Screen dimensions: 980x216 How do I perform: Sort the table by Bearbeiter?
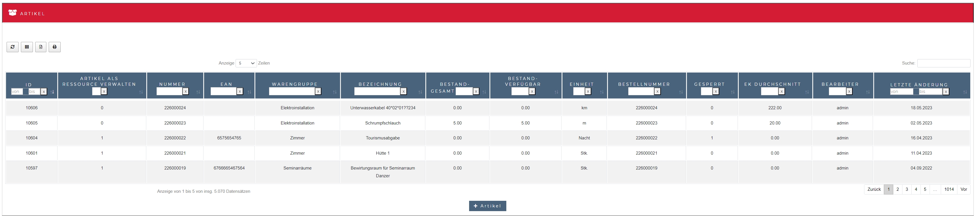[x=868, y=92]
